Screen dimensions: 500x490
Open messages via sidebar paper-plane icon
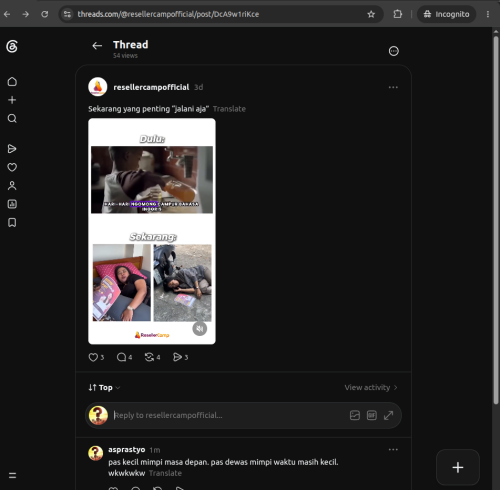coord(12,149)
